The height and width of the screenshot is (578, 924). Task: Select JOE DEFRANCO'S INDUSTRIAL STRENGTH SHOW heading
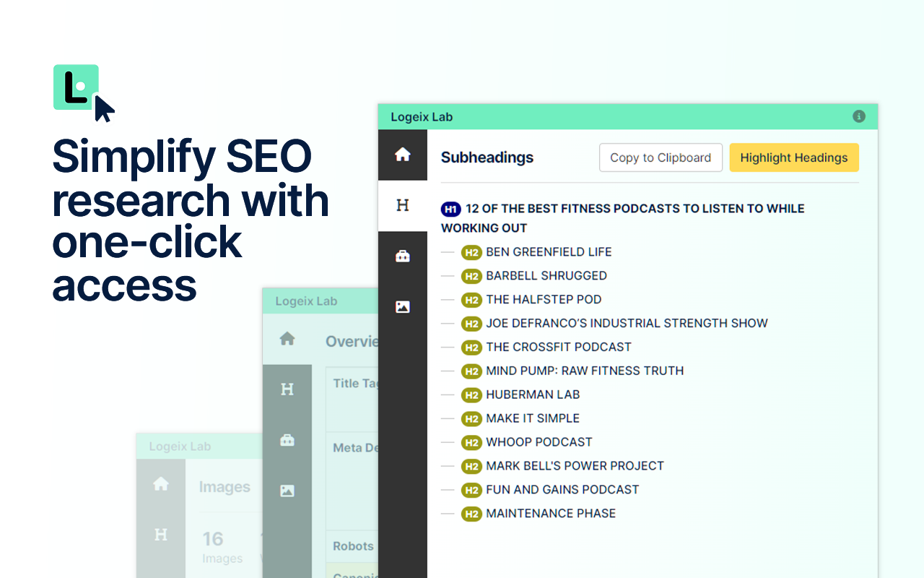627,323
